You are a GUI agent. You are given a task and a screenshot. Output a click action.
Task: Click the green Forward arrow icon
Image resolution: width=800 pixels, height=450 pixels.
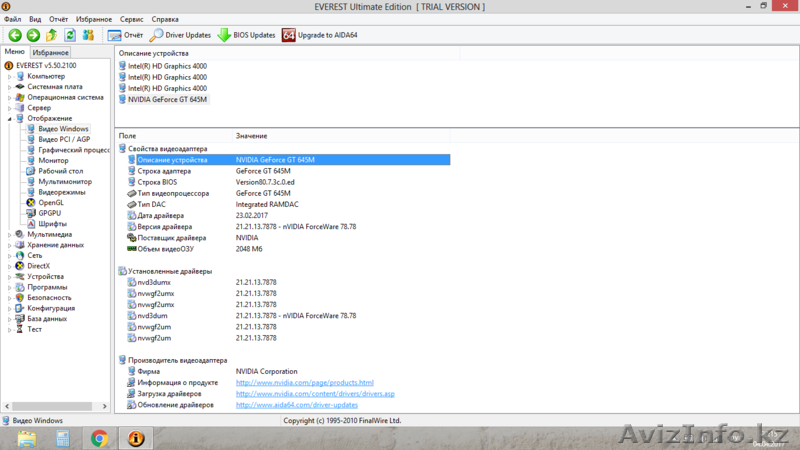click(x=33, y=35)
